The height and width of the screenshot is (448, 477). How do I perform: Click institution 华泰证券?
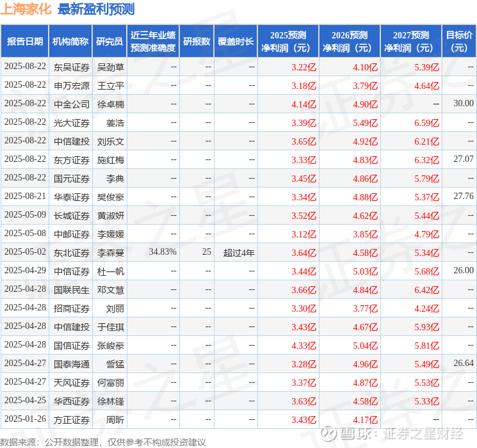pyautogui.click(x=72, y=197)
